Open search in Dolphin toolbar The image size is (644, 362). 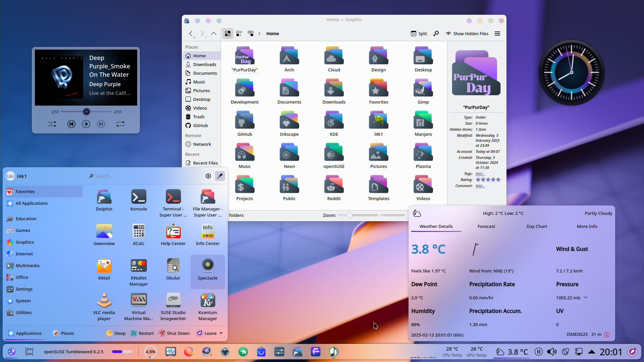tap(436, 34)
